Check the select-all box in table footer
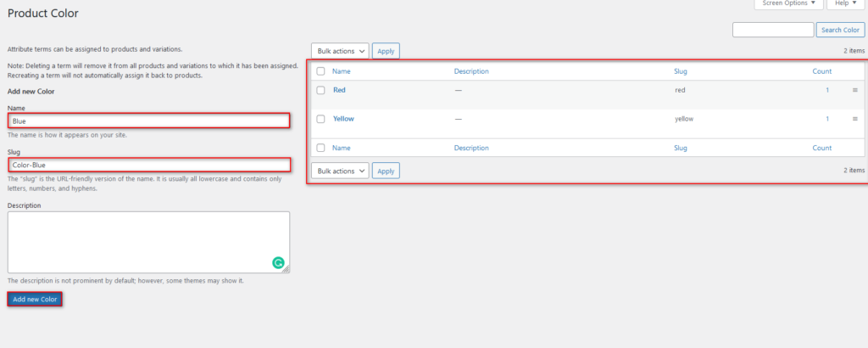This screenshot has width=868, height=348. coord(320,148)
